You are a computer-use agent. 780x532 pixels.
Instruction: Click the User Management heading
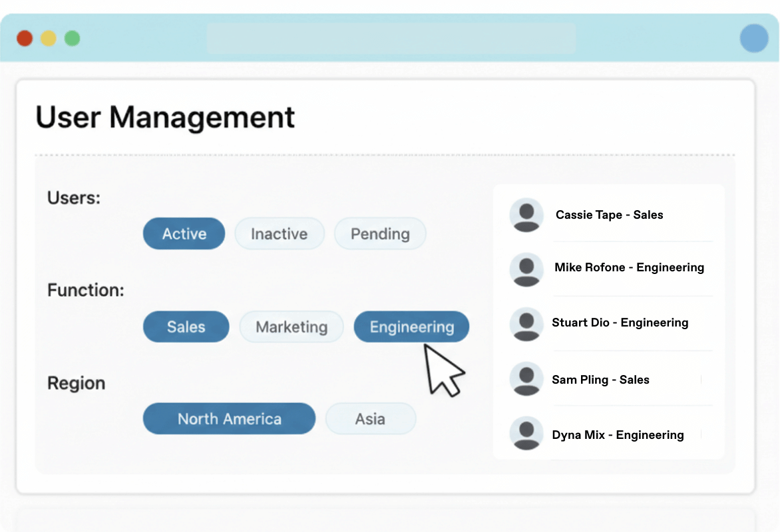[165, 117]
